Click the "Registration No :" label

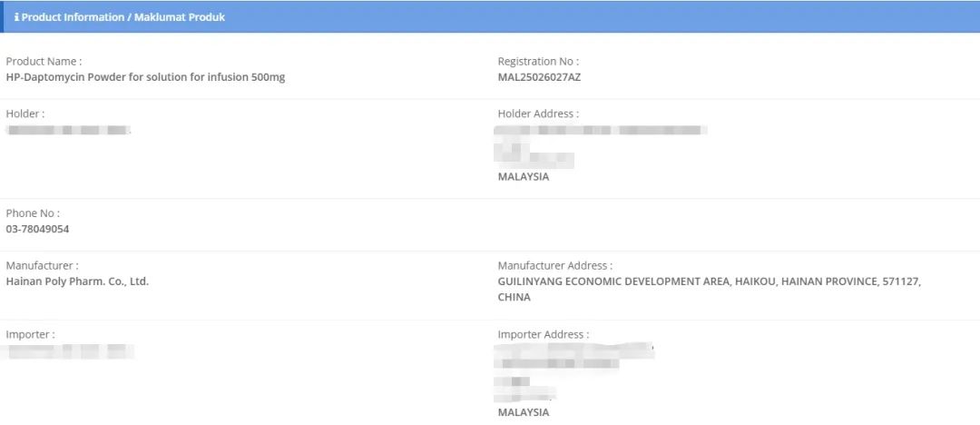tap(538, 62)
